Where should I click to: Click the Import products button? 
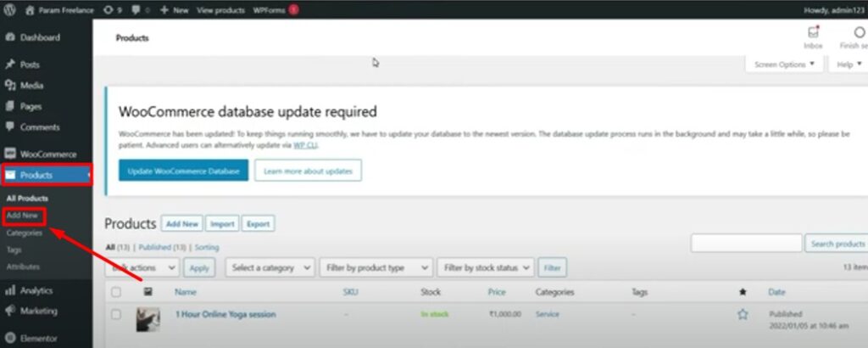pyautogui.click(x=223, y=224)
